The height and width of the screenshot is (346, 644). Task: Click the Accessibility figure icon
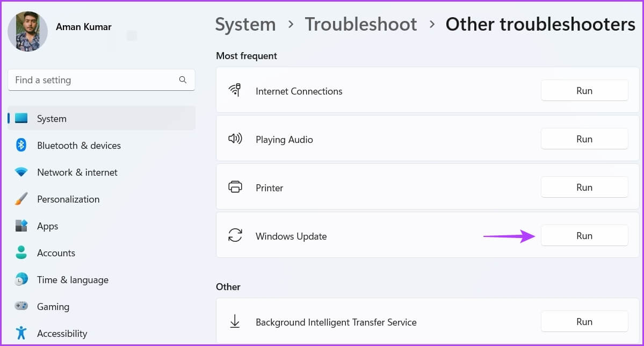click(x=21, y=333)
